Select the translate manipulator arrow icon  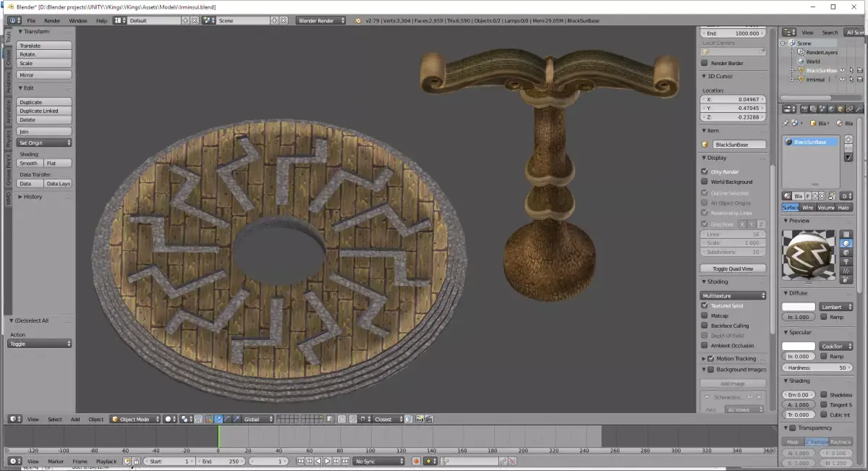(218, 419)
